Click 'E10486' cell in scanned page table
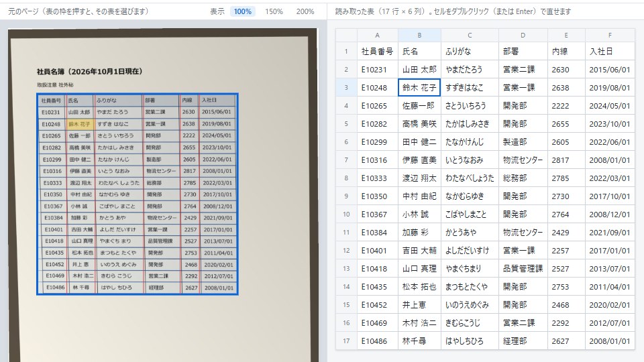644x362 pixels. point(56,288)
